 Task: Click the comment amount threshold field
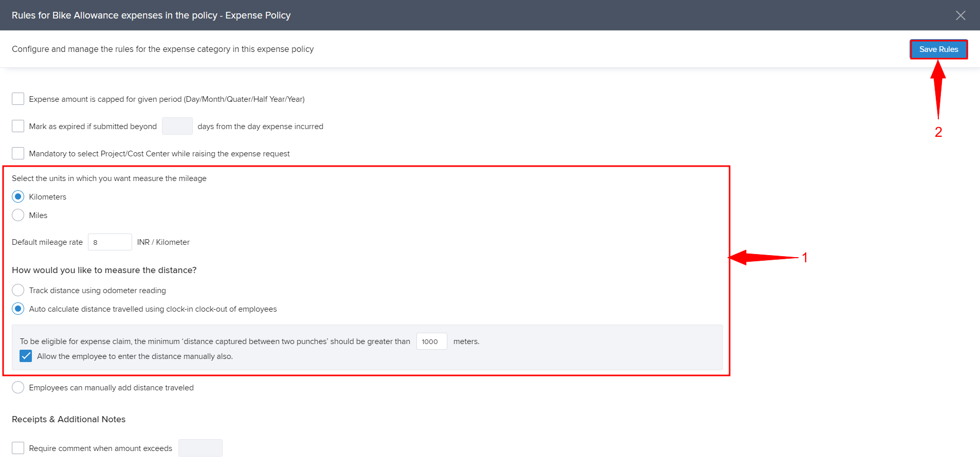(200, 448)
